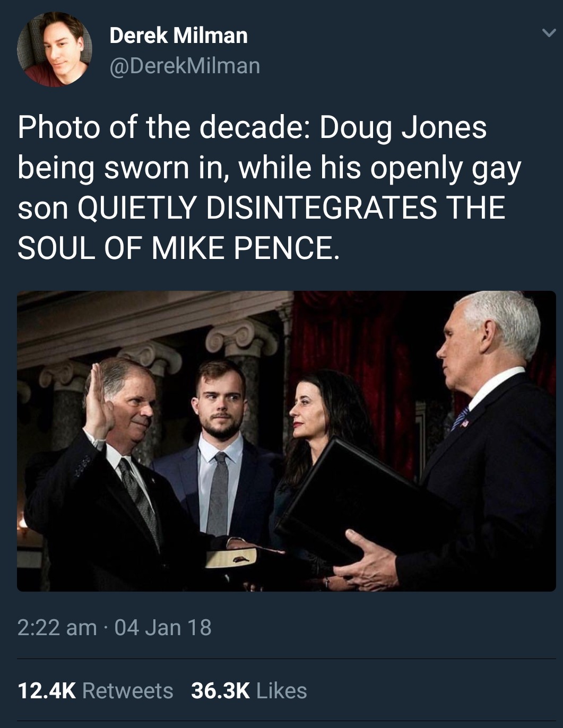The image size is (563, 728).
Task: Click the @DerekMilman handle
Action: pyautogui.click(x=185, y=66)
